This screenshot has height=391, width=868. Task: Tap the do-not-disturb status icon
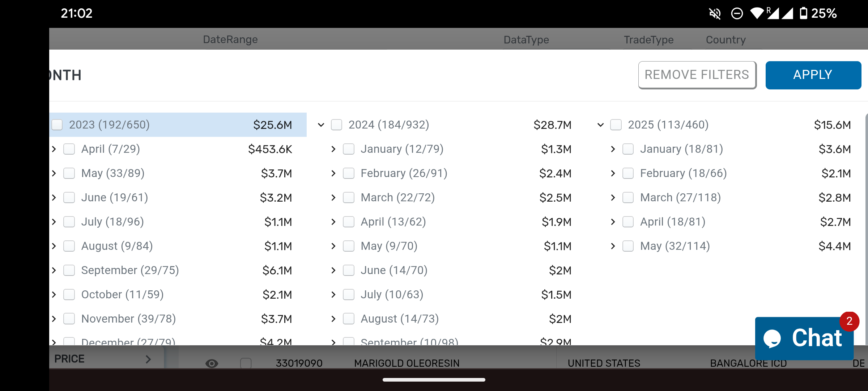tap(737, 14)
